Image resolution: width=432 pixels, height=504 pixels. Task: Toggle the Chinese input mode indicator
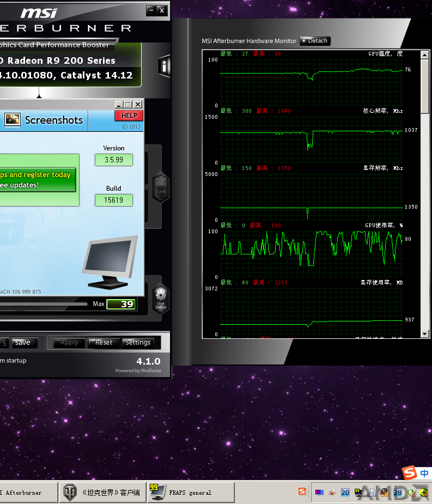tap(424, 473)
